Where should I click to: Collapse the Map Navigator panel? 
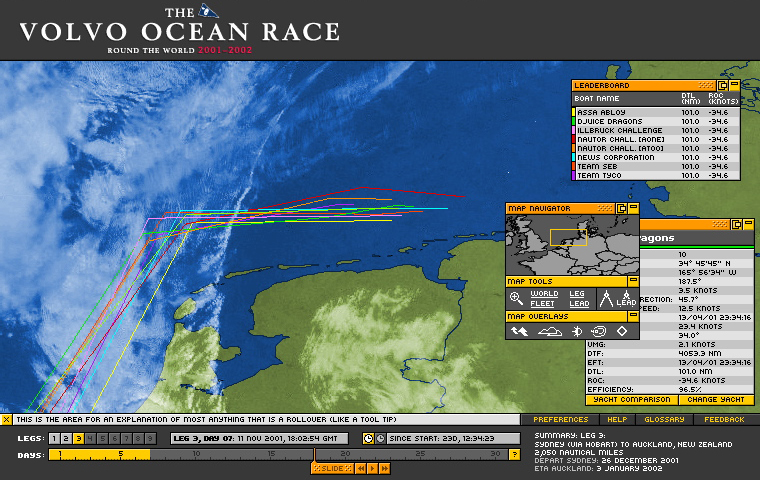click(x=633, y=208)
